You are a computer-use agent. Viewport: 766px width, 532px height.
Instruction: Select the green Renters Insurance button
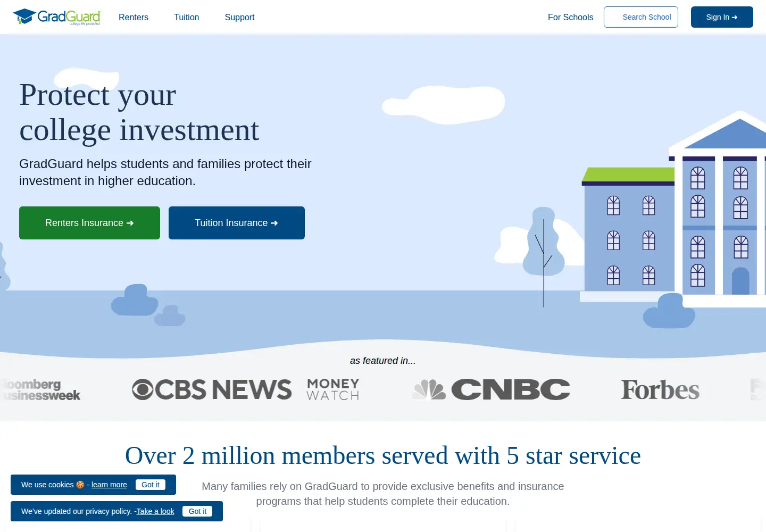click(x=89, y=223)
